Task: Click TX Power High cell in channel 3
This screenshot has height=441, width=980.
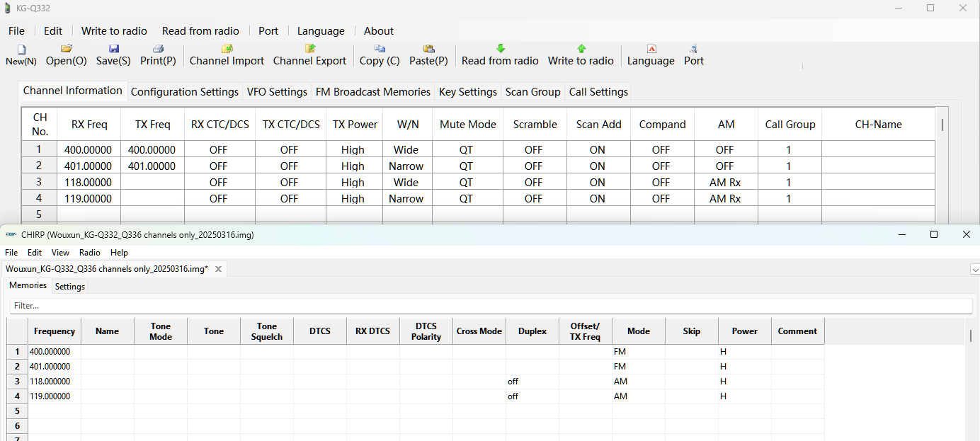Action: tap(355, 182)
